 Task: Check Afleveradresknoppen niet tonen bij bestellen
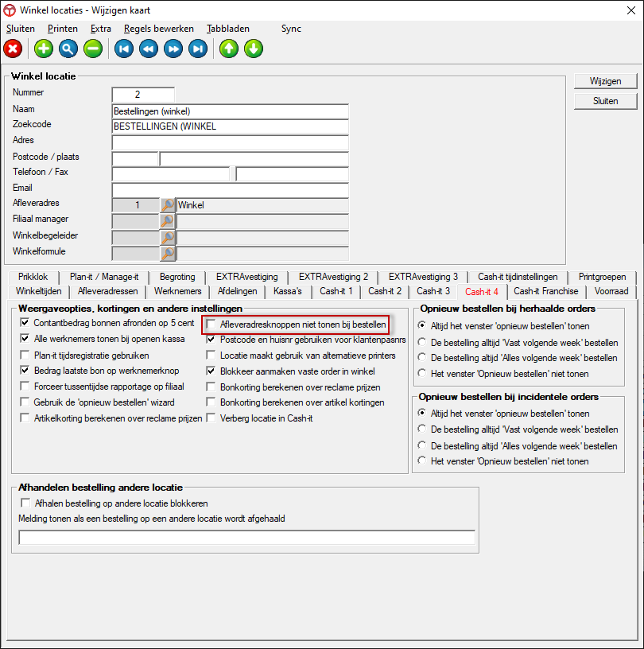211,324
